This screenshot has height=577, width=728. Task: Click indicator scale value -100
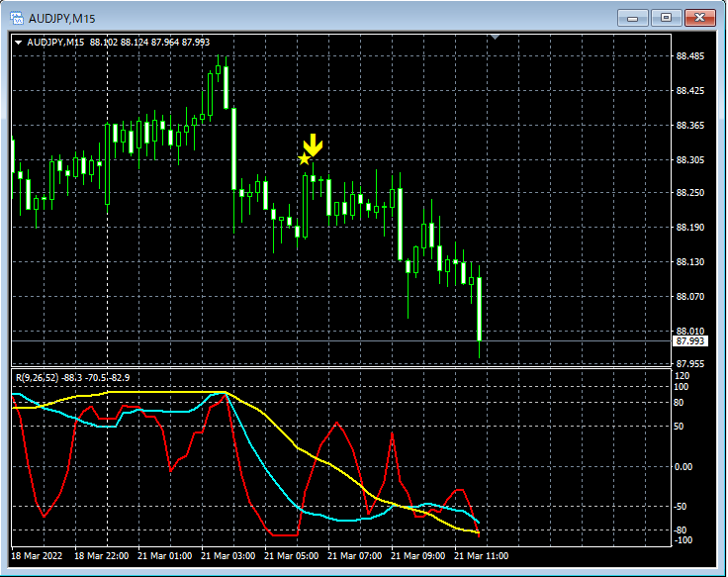[682, 540]
